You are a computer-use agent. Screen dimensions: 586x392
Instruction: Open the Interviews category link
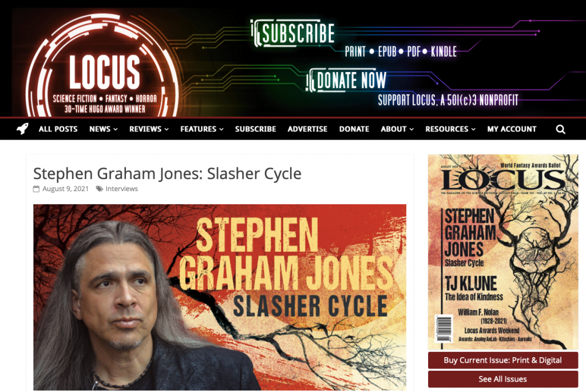[x=121, y=189]
